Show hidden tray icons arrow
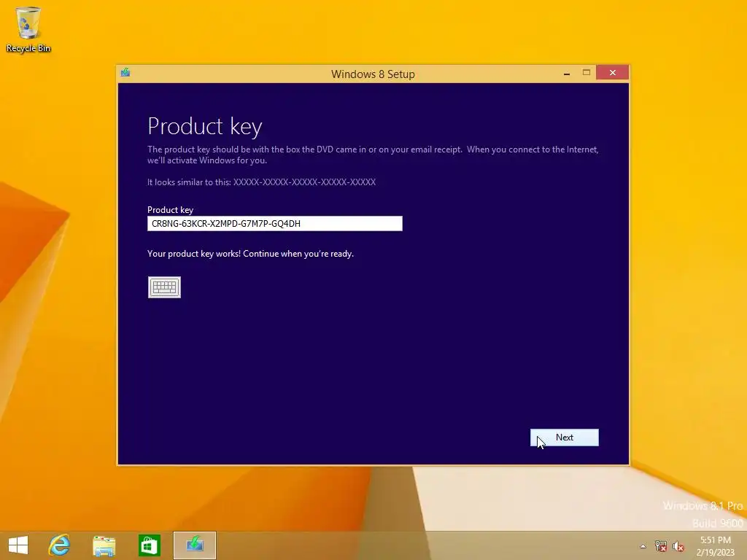Viewport: 747px width, 560px height. [643, 546]
